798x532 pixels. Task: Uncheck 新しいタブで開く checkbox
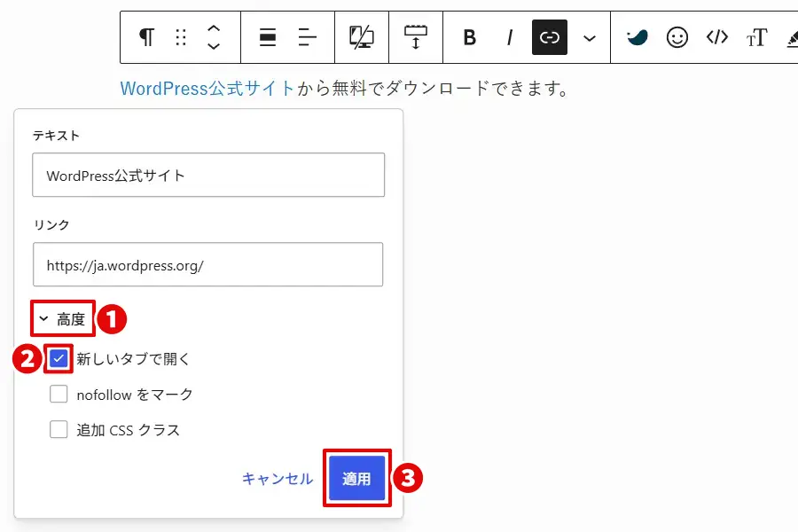(x=59, y=358)
